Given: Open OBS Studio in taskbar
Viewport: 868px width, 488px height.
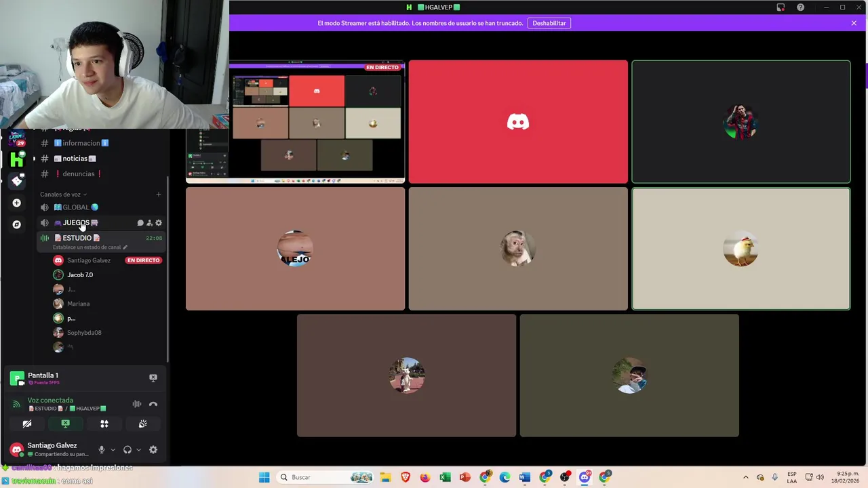Looking at the screenshot, I should (x=565, y=477).
